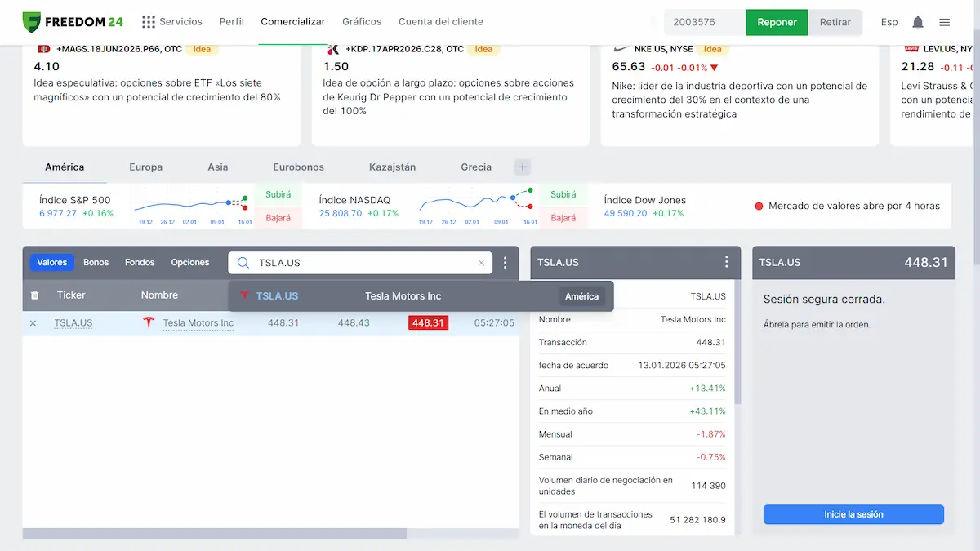
Task: Open the three-dot menu beside the search box
Action: pos(506,263)
